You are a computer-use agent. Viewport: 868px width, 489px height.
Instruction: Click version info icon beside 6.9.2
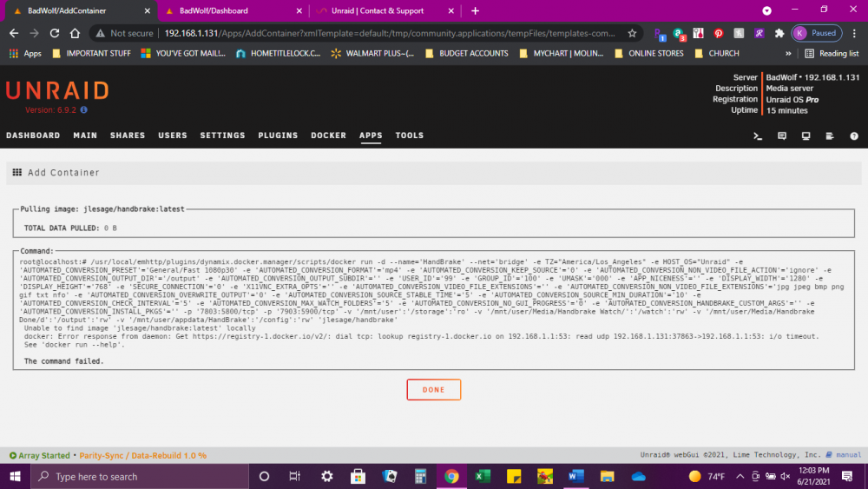83,109
